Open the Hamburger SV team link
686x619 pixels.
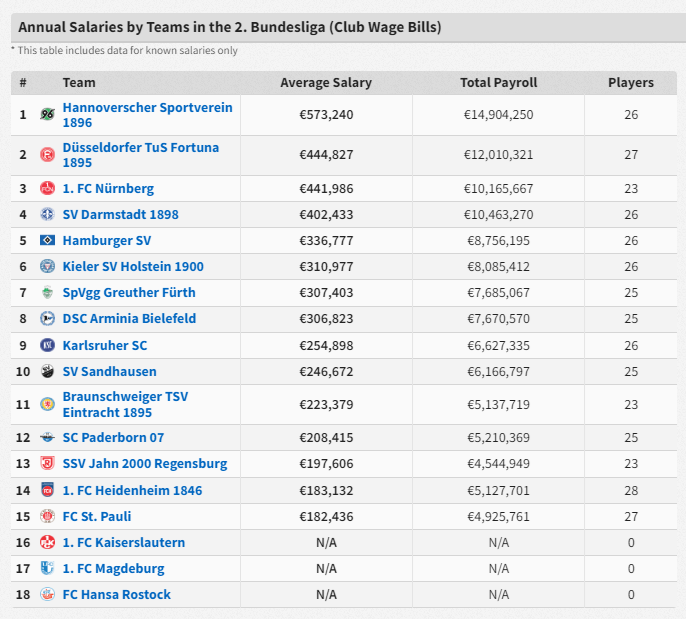107,241
